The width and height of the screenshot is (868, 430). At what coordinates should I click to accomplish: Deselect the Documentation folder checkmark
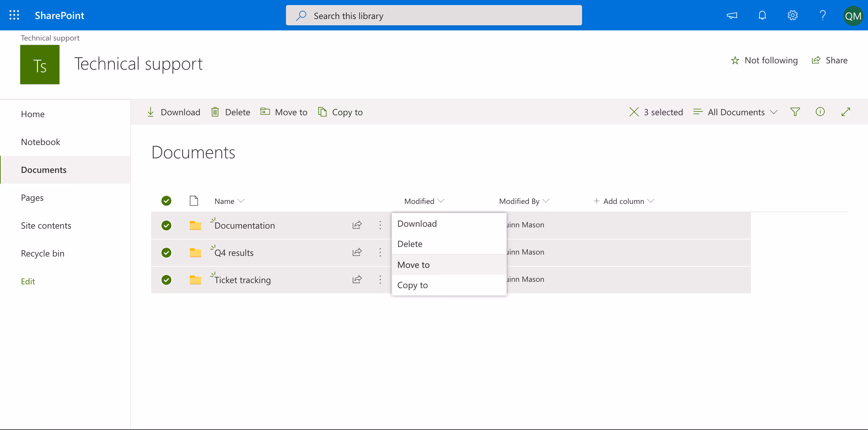click(166, 225)
